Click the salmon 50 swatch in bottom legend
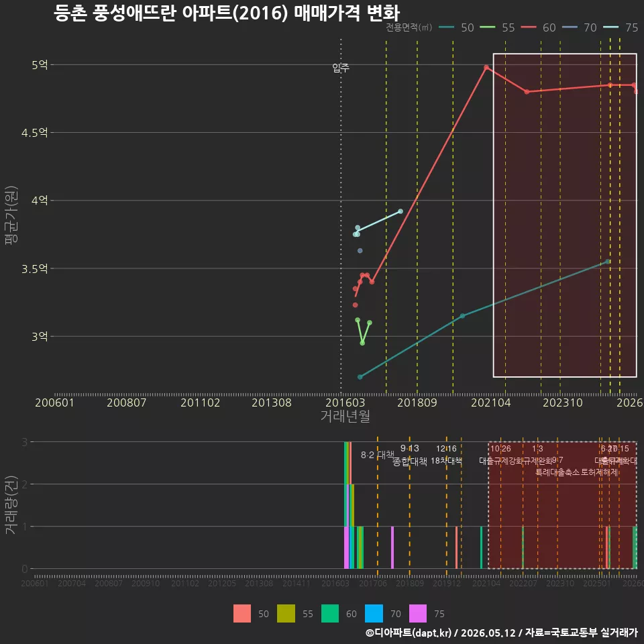 (242, 614)
